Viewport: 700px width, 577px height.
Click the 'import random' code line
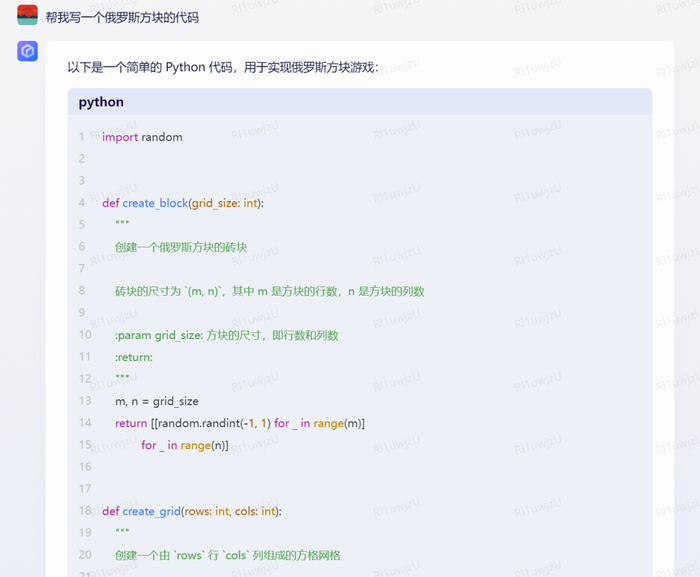(142, 137)
